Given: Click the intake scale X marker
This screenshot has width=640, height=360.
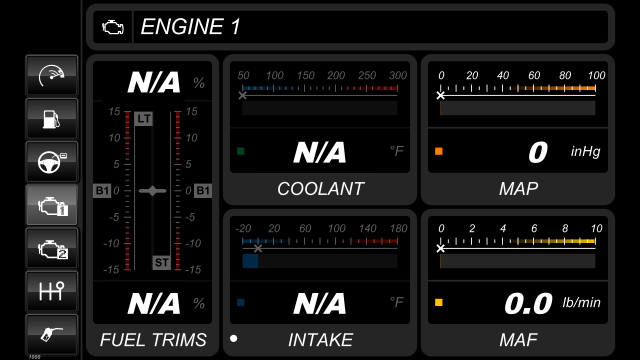Looking at the screenshot, I should pyautogui.click(x=258, y=249).
